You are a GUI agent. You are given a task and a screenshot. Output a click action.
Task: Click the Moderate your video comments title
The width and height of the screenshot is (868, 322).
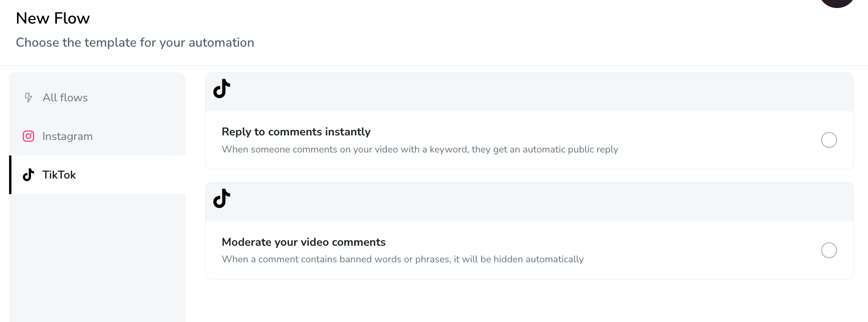click(304, 242)
